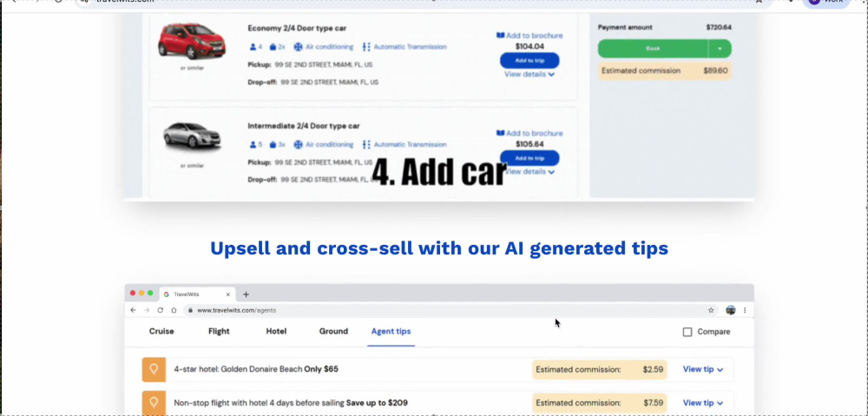Select the Ground tab
This screenshot has width=868, height=416.
click(333, 331)
